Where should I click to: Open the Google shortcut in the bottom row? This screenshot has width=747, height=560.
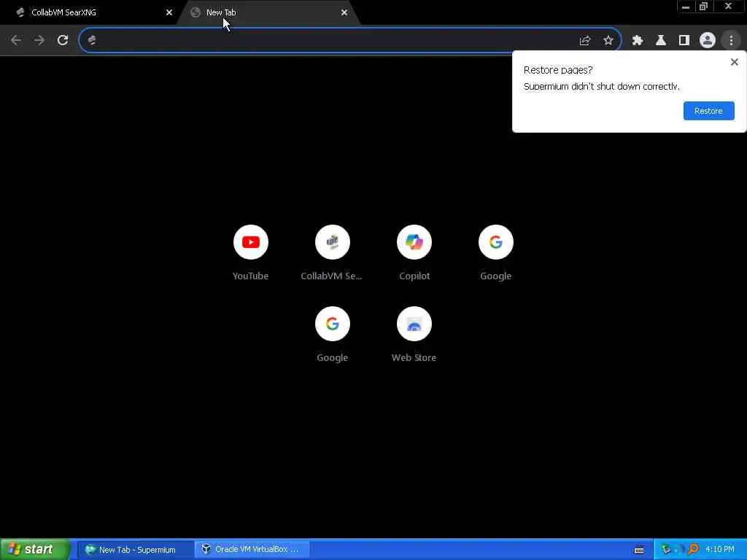tap(332, 334)
